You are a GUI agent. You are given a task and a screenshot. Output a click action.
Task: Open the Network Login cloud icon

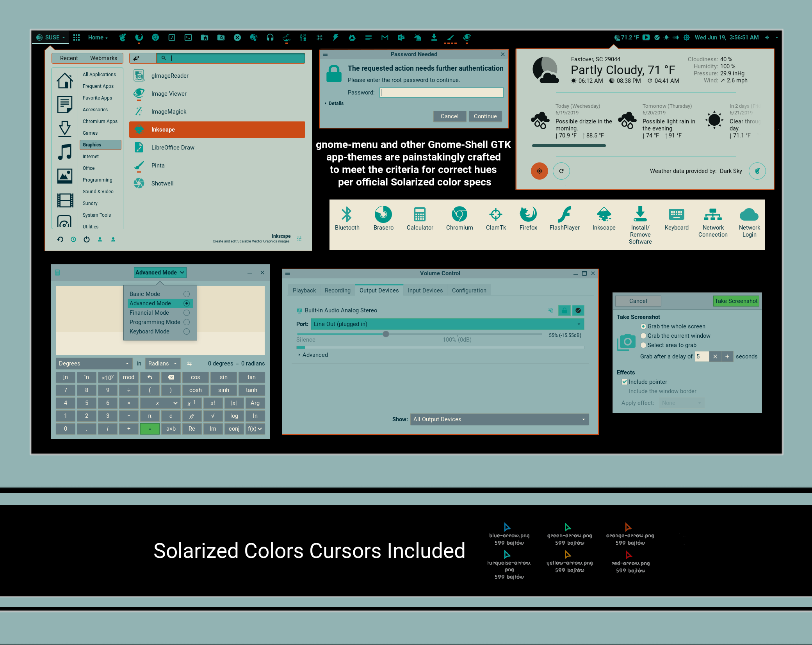point(749,214)
